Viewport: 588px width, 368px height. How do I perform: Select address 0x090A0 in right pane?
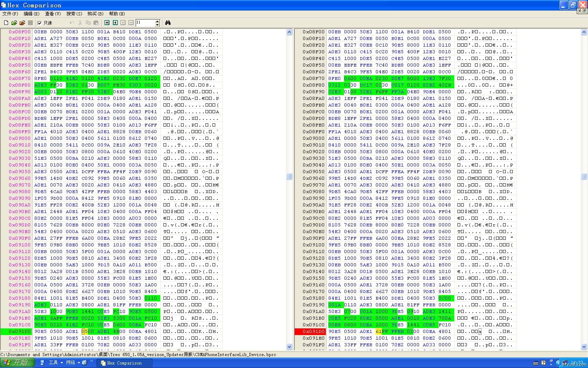(314, 205)
